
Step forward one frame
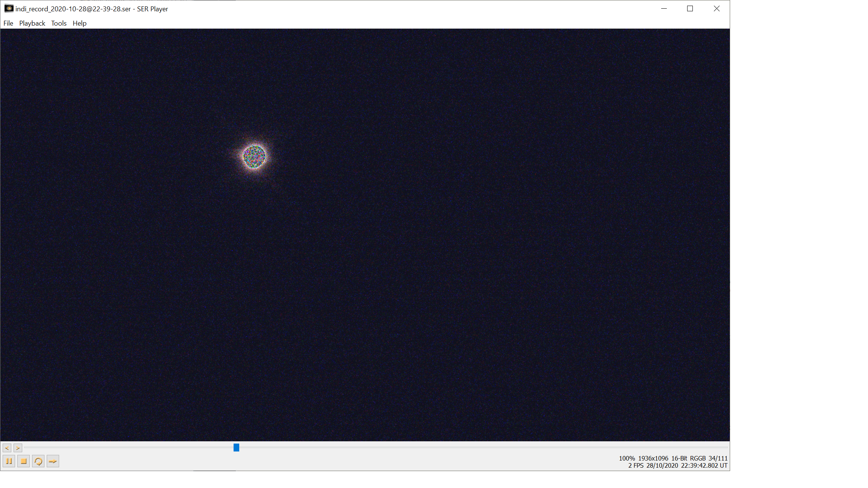pos(18,448)
